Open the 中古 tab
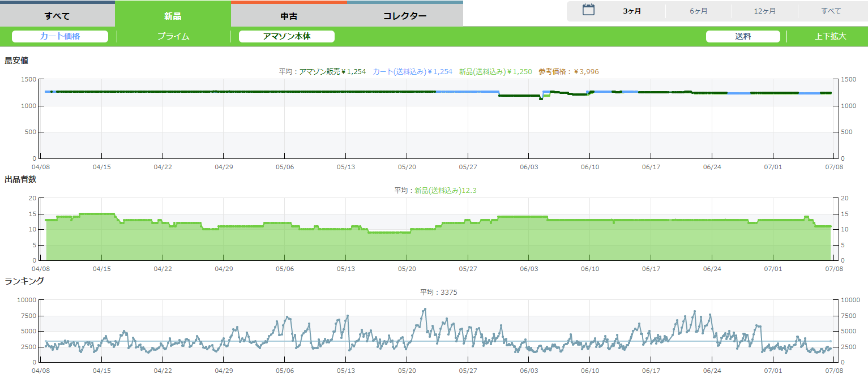 pos(289,15)
